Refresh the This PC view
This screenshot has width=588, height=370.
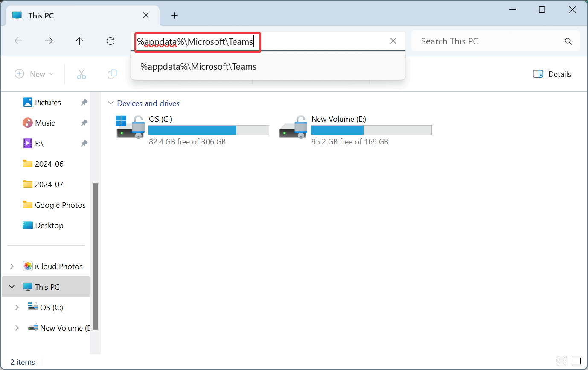coord(111,41)
